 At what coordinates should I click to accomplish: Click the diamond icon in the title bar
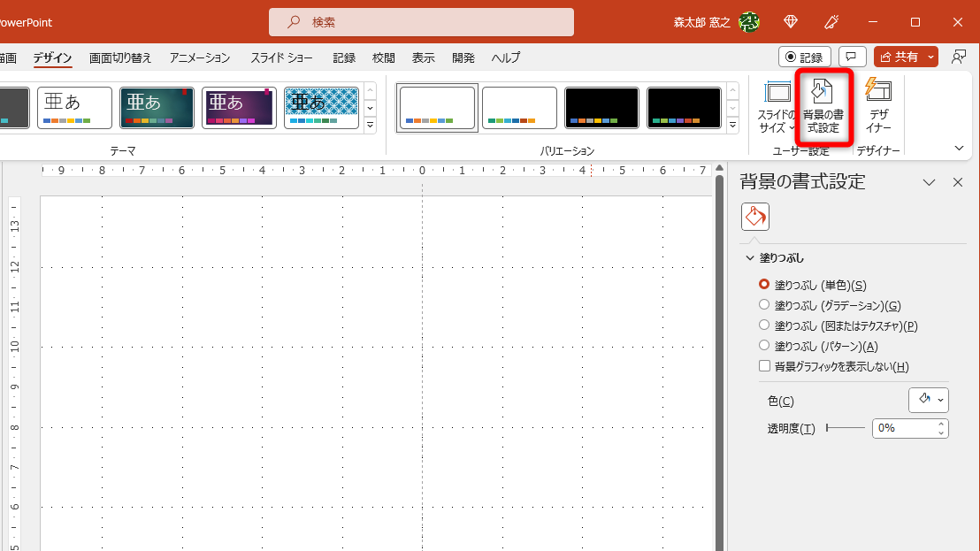point(790,22)
